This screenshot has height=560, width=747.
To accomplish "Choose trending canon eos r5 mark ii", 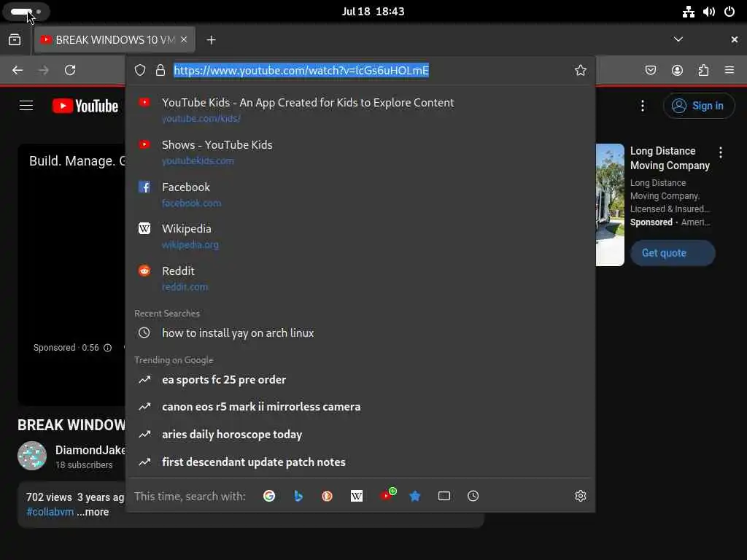I will point(360,407).
